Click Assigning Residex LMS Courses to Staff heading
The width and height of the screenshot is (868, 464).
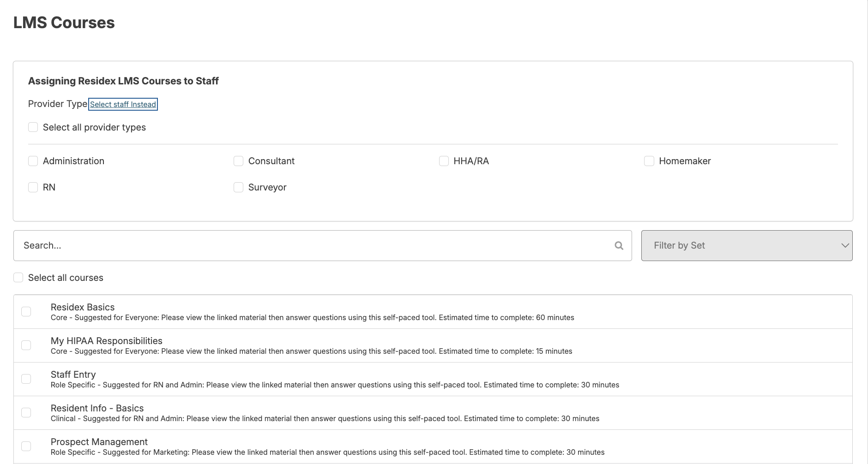[123, 81]
